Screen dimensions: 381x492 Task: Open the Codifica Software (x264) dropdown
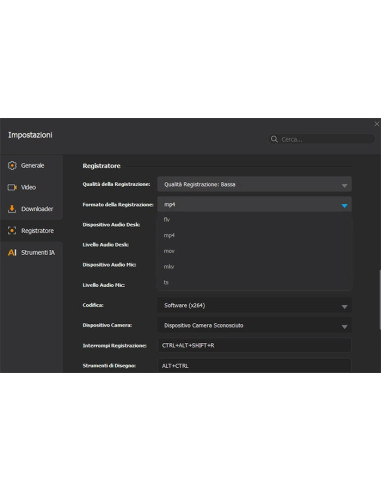click(x=254, y=305)
